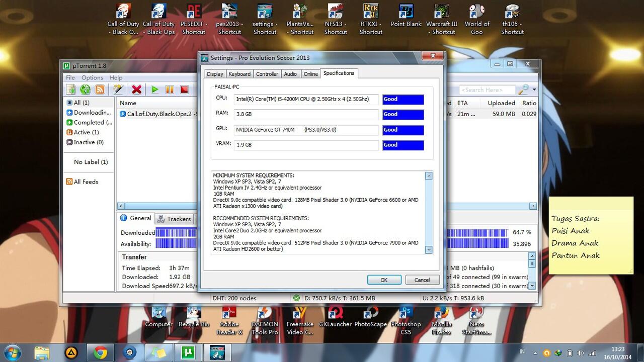Viewport: 644px width, 362px height.
Task: Open World of Goo desktop icon
Action: pos(477,20)
